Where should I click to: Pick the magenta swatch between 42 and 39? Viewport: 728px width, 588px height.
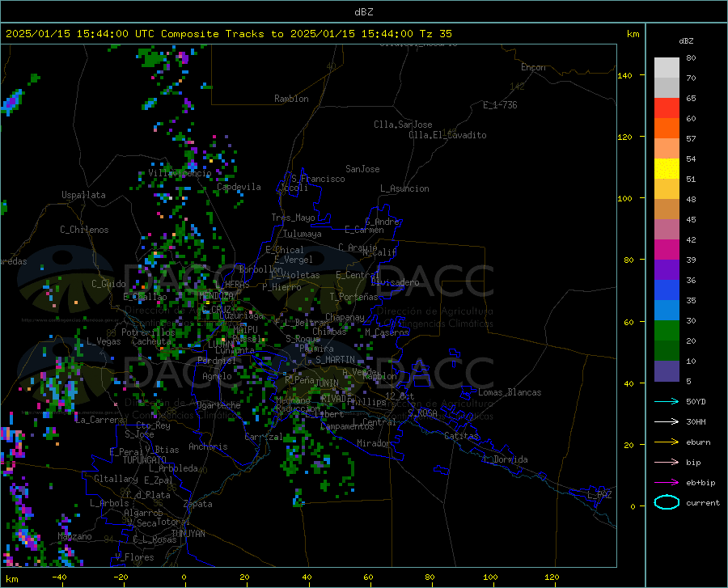pos(667,250)
